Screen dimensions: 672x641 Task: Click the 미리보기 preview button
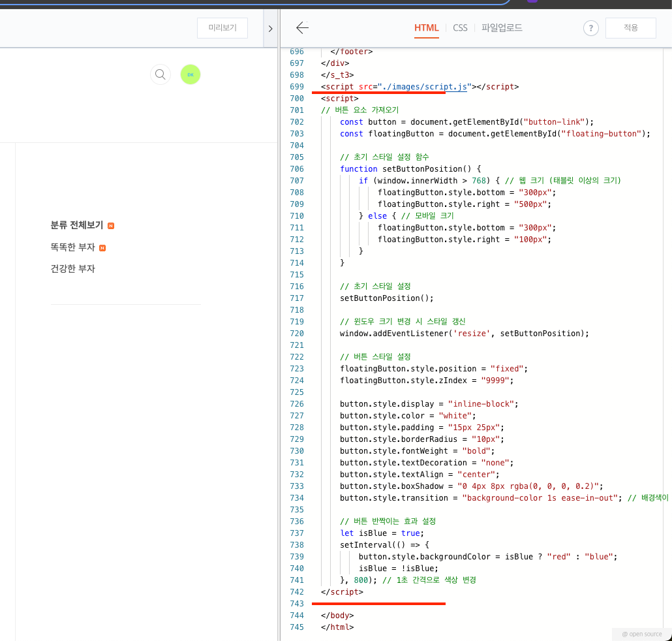pyautogui.click(x=222, y=28)
